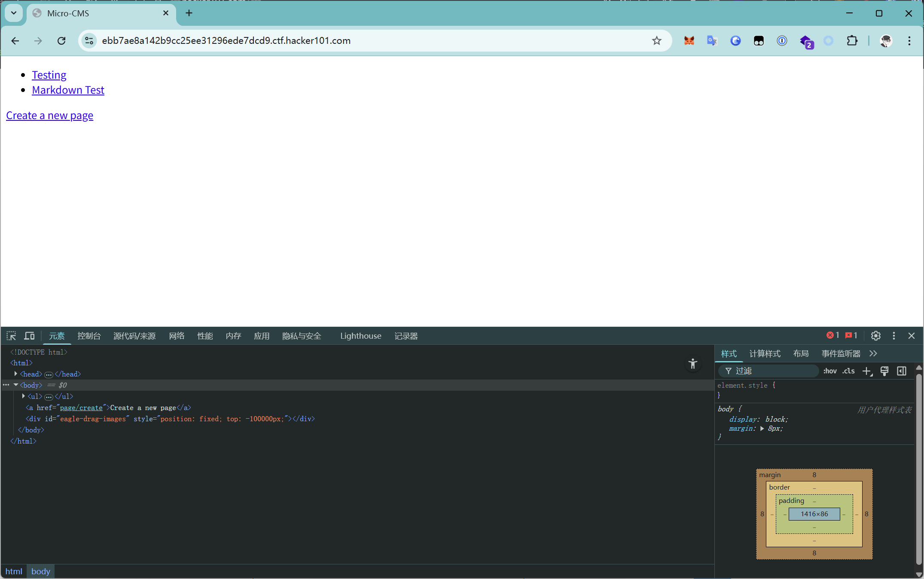Expand the margin shorthand triangle
This screenshot has height=579, width=924.
coord(762,429)
